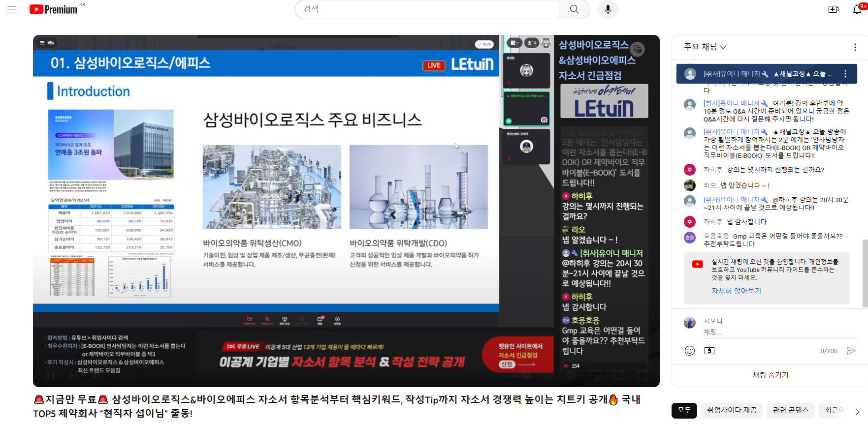The height and width of the screenshot is (424, 868).
Task: Open live chat more options menu
Action: point(855,47)
